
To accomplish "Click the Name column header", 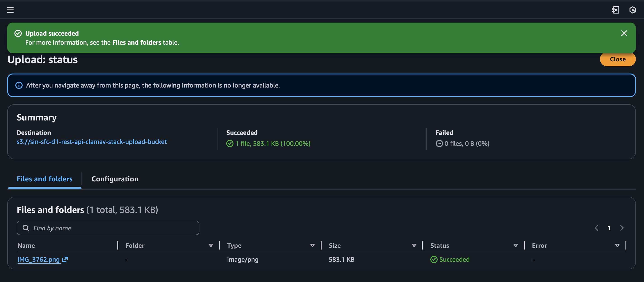I will [26, 245].
